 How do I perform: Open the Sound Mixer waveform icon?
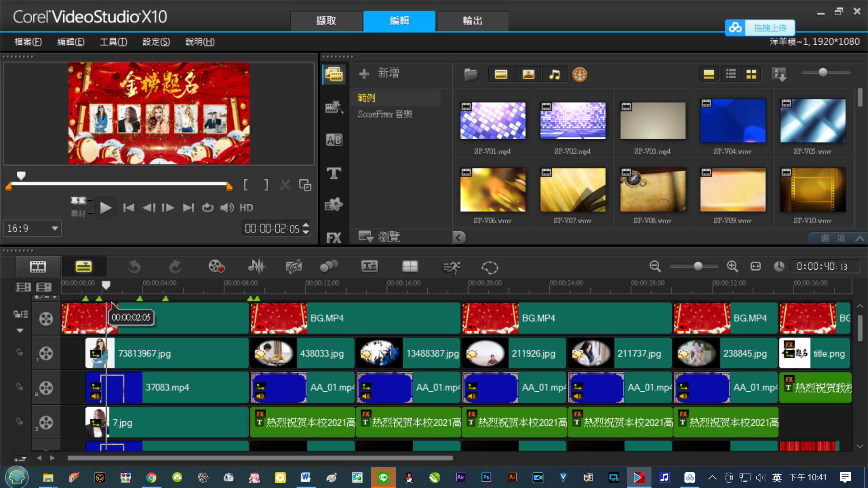click(x=256, y=267)
